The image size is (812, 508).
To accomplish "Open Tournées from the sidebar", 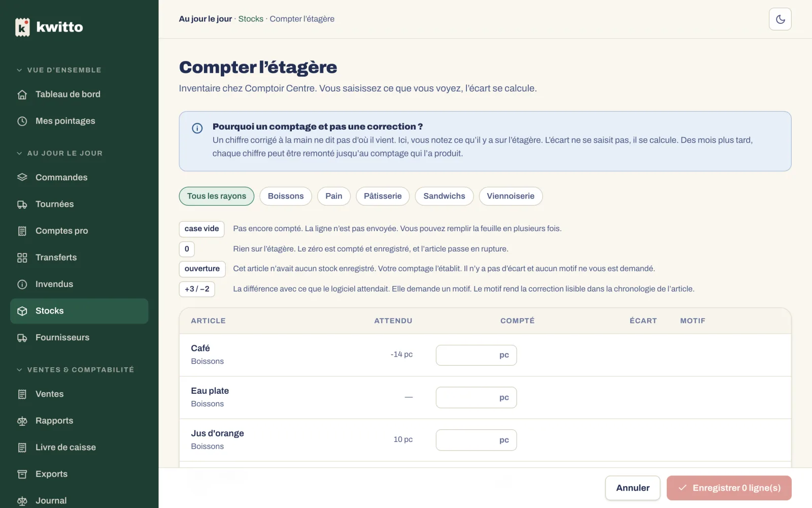I will pyautogui.click(x=79, y=204).
